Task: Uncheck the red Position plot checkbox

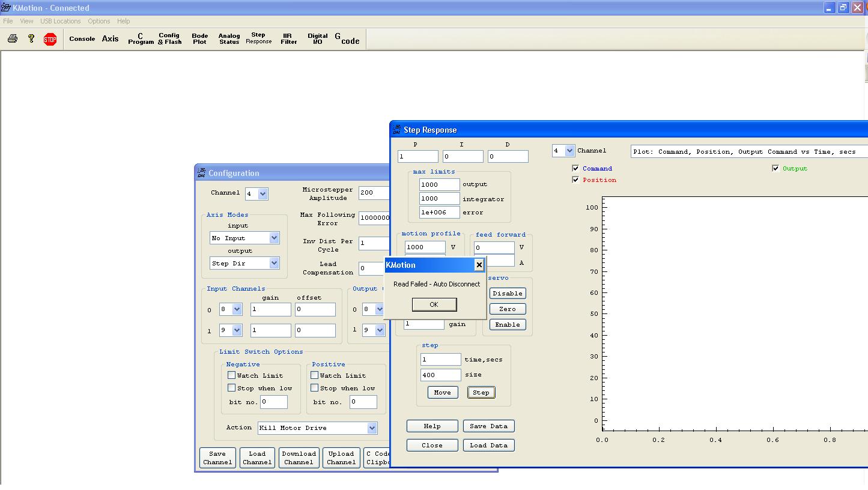Action: tap(575, 180)
